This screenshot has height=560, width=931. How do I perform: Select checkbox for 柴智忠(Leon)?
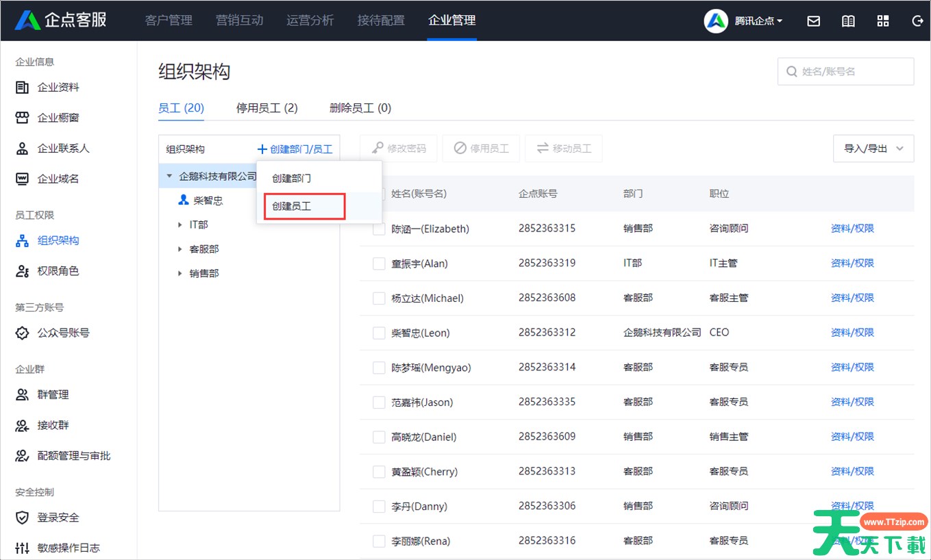(379, 333)
